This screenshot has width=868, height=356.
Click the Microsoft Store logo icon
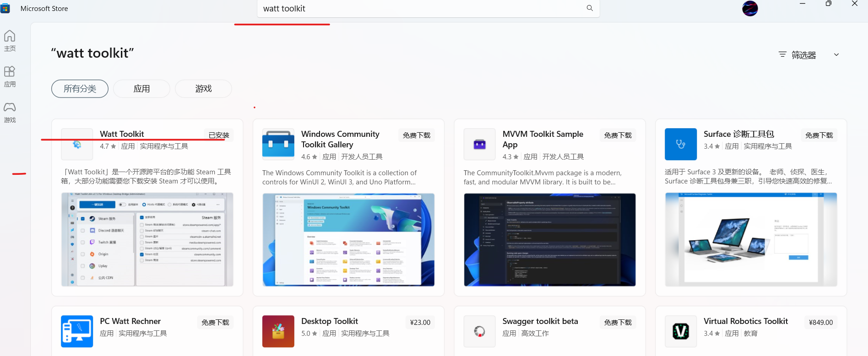point(5,8)
